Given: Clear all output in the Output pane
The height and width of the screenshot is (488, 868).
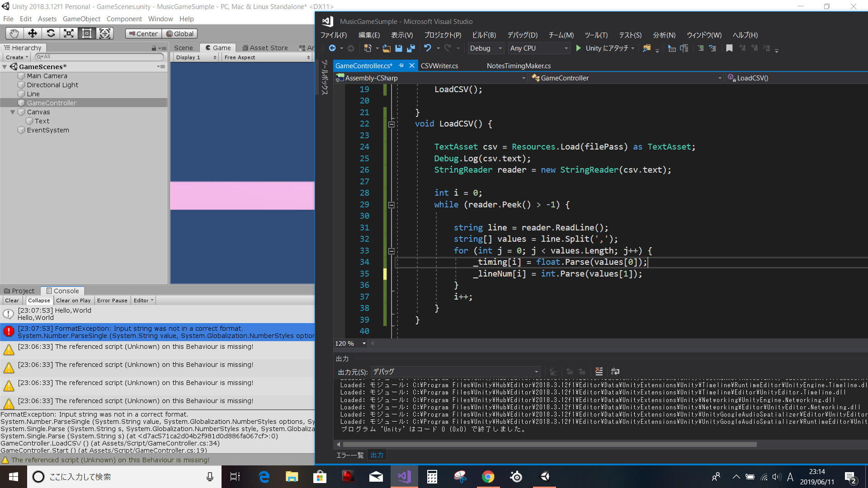Looking at the screenshot, I should pyautogui.click(x=599, y=371).
